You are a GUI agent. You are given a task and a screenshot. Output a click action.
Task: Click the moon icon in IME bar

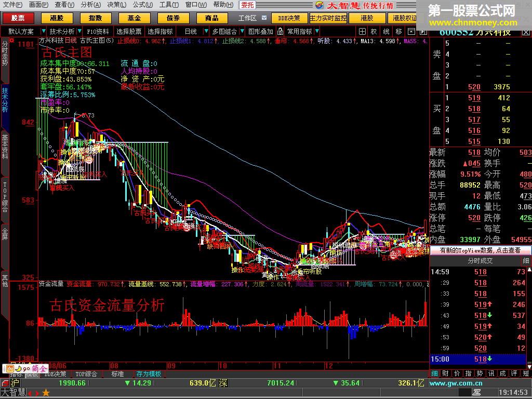click(18, 369)
